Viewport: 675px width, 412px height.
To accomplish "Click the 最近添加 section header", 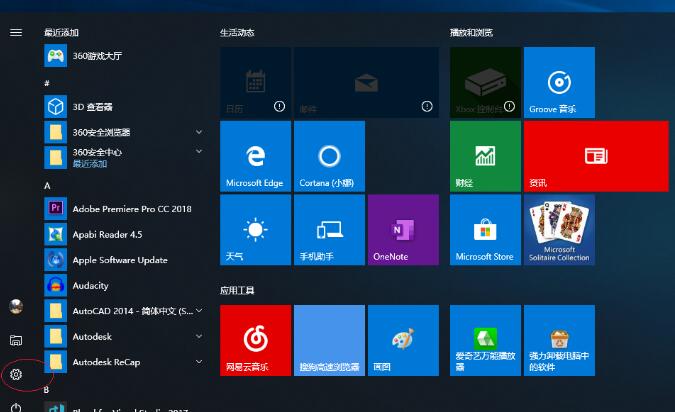I will 62,33.
